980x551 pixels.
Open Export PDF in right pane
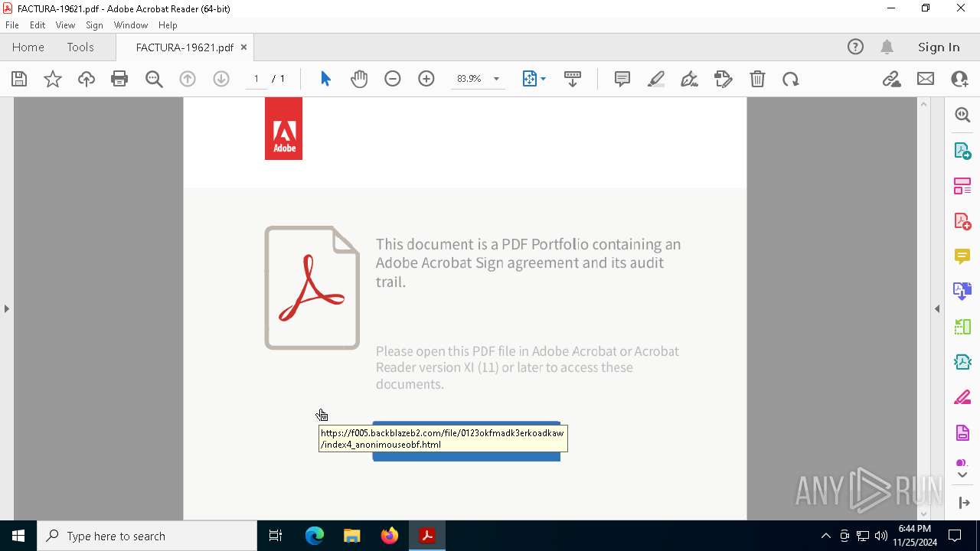[962, 150]
